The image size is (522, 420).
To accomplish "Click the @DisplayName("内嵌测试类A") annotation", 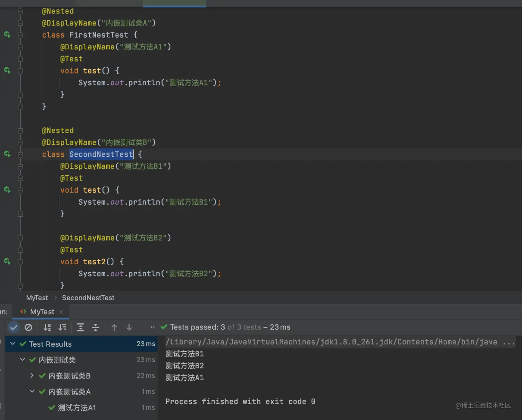I will point(99,23).
